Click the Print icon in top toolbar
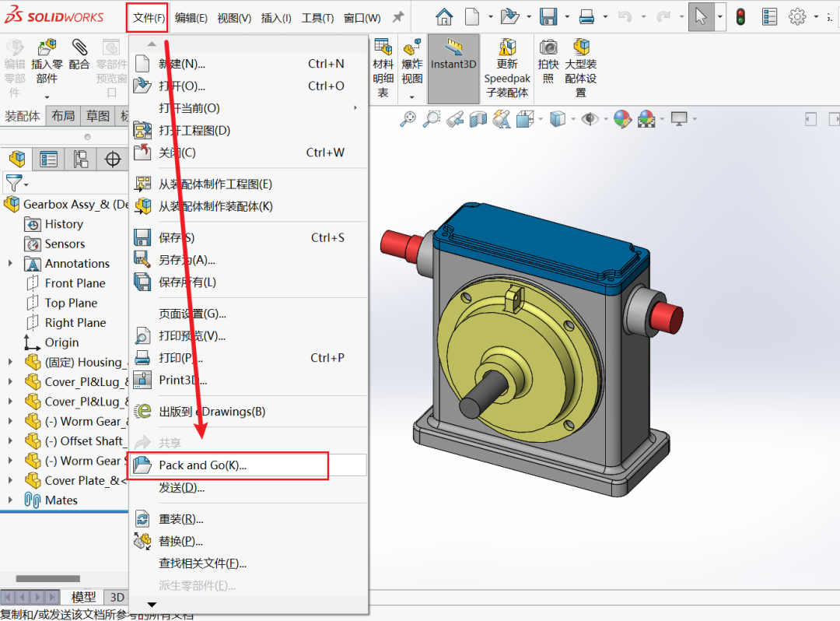The height and width of the screenshot is (621, 840). pyautogui.click(x=586, y=16)
